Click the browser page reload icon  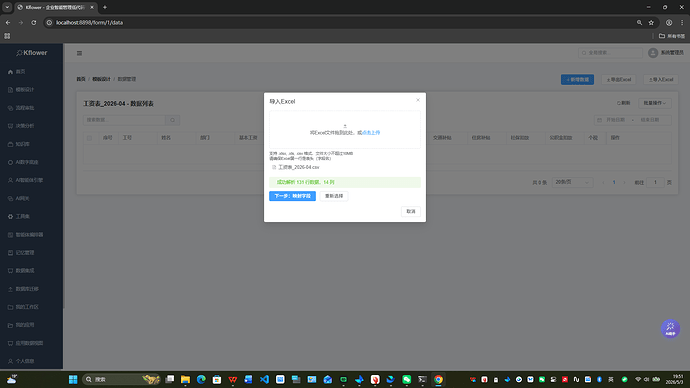33,22
